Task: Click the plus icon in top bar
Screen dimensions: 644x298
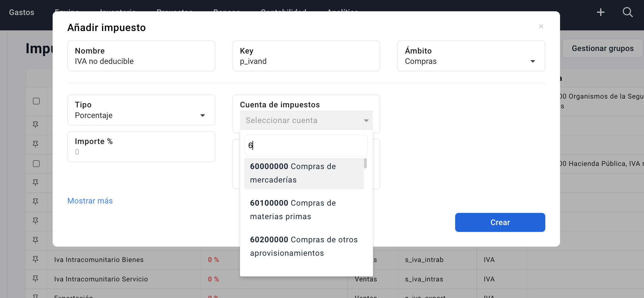Action: pyautogui.click(x=600, y=12)
